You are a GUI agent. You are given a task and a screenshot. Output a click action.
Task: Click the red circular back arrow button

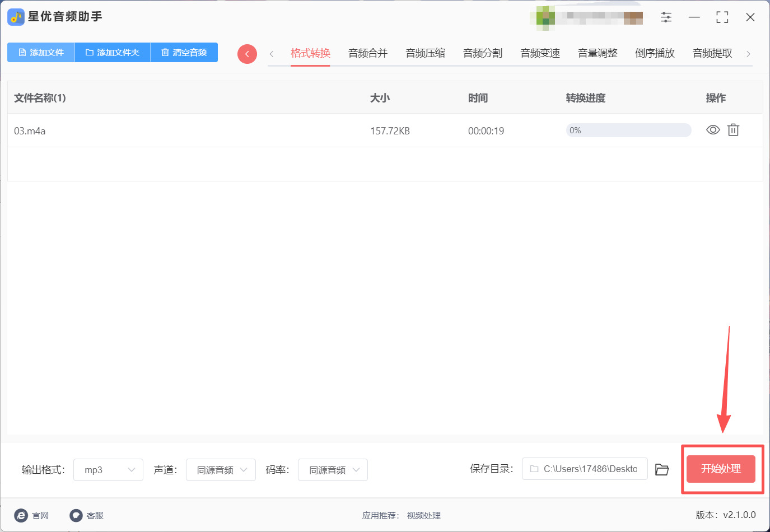click(247, 54)
